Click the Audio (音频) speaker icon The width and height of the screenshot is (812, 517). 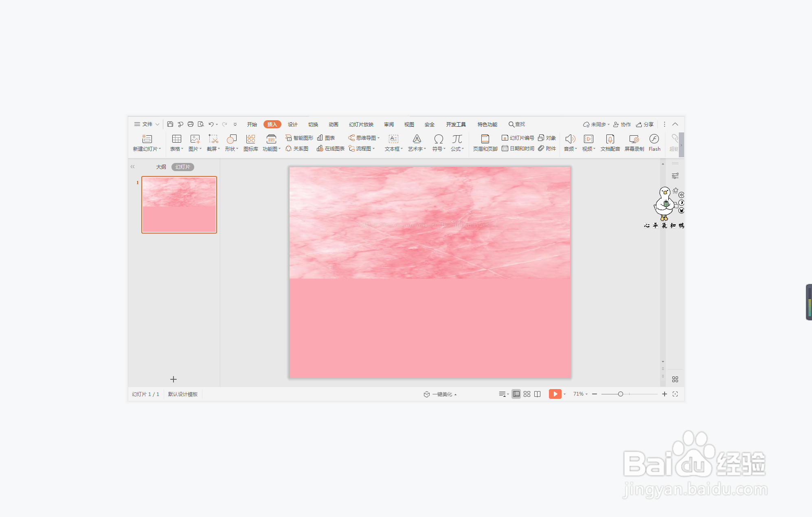(570, 139)
